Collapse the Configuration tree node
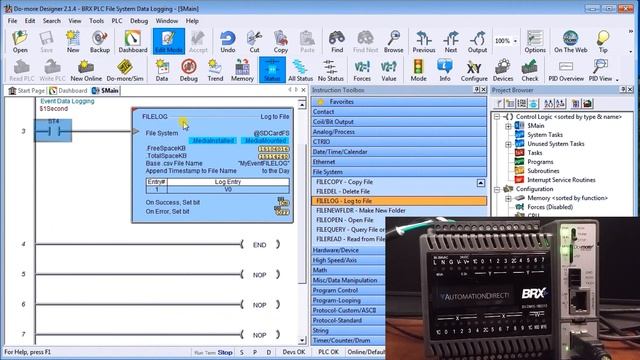The height and width of the screenshot is (360, 640). click(x=497, y=189)
